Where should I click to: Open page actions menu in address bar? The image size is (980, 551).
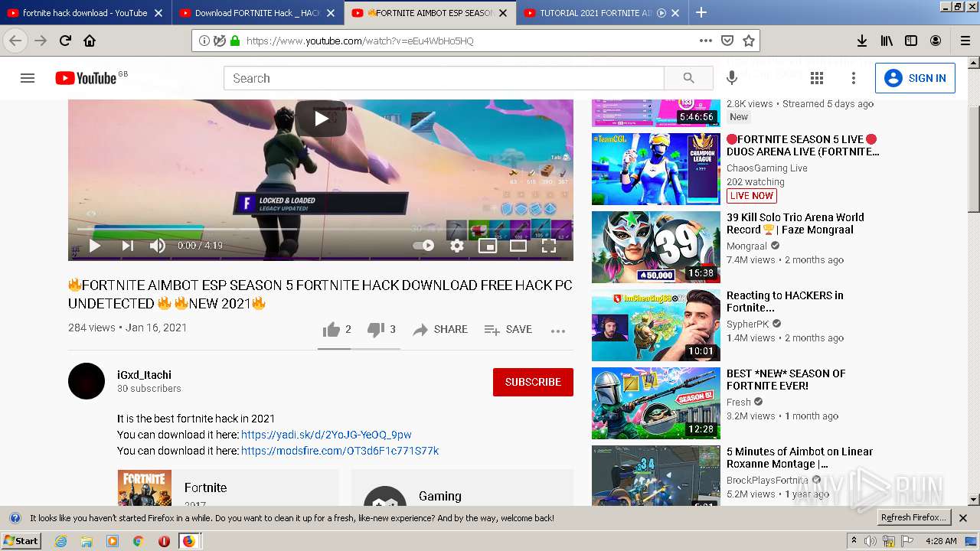click(x=705, y=41)
